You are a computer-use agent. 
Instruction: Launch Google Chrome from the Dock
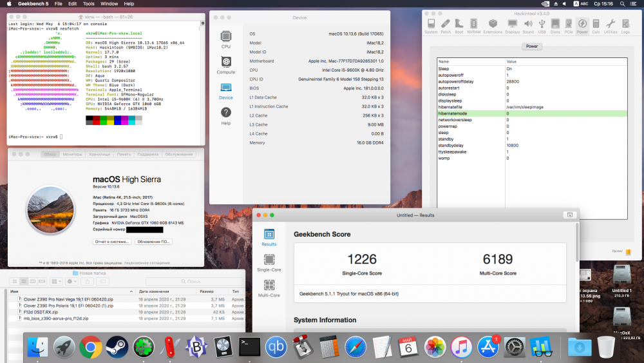pyautogui.click(x=91, y=348)
